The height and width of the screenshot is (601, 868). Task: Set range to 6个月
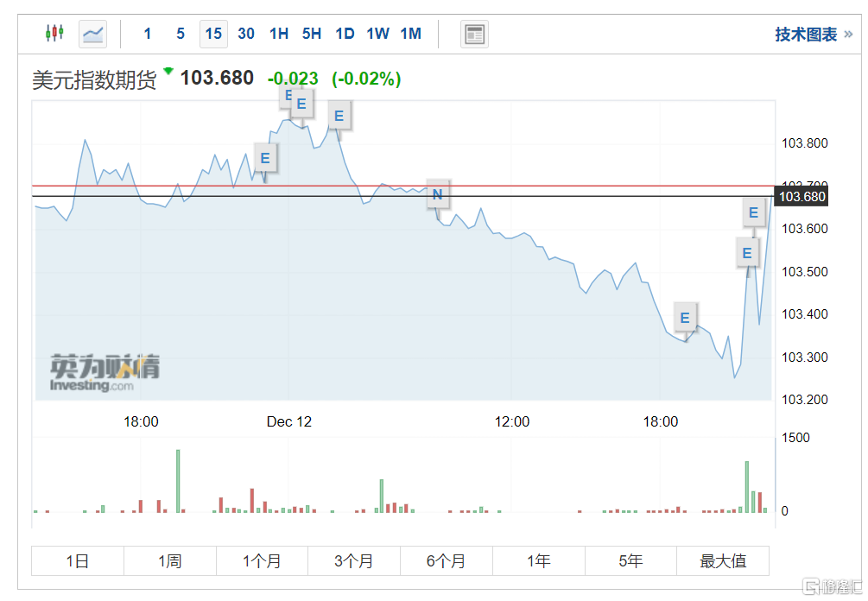(x=446, y=561)
